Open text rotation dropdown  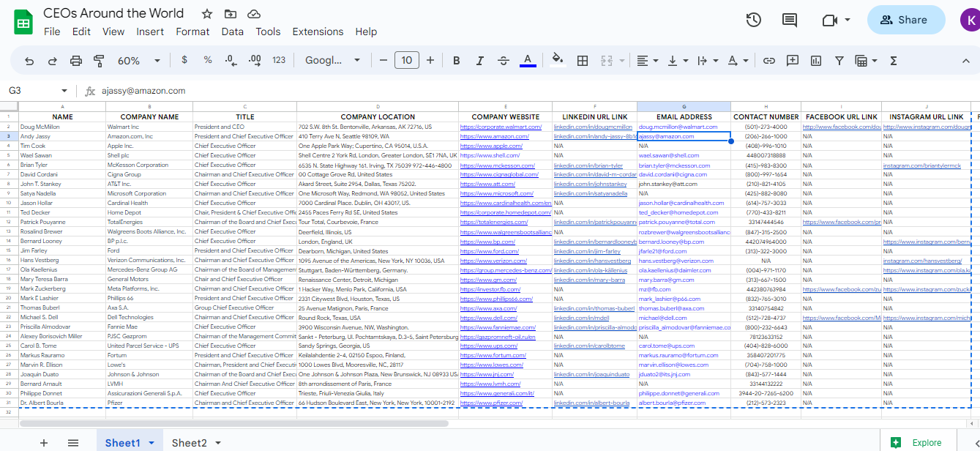[738, 61]
